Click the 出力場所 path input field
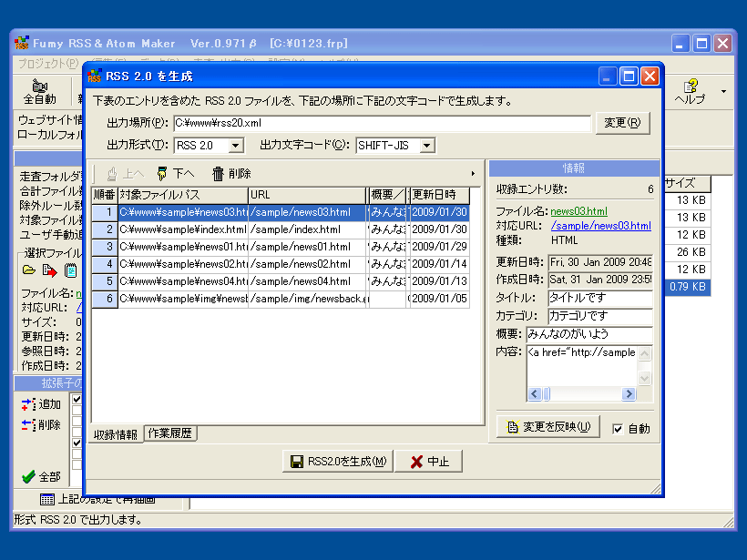This screenshot has width=747, height=560. 382,123
